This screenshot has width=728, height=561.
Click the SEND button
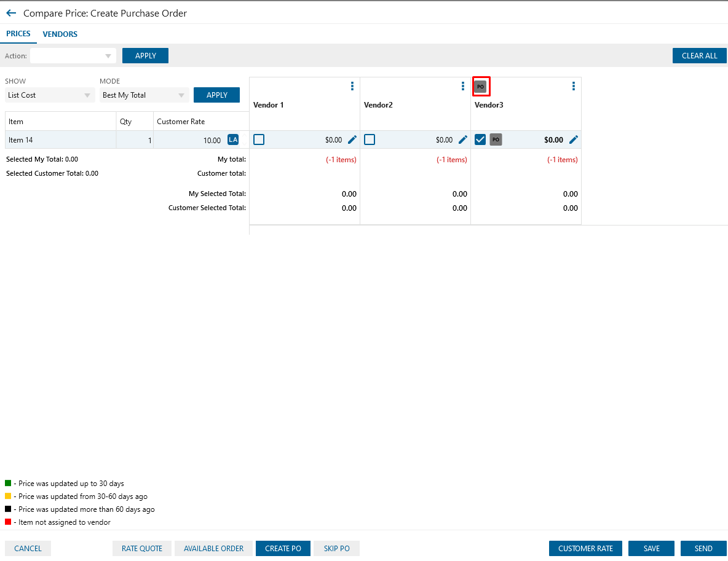pyautogui.click(x=703, y=549)
